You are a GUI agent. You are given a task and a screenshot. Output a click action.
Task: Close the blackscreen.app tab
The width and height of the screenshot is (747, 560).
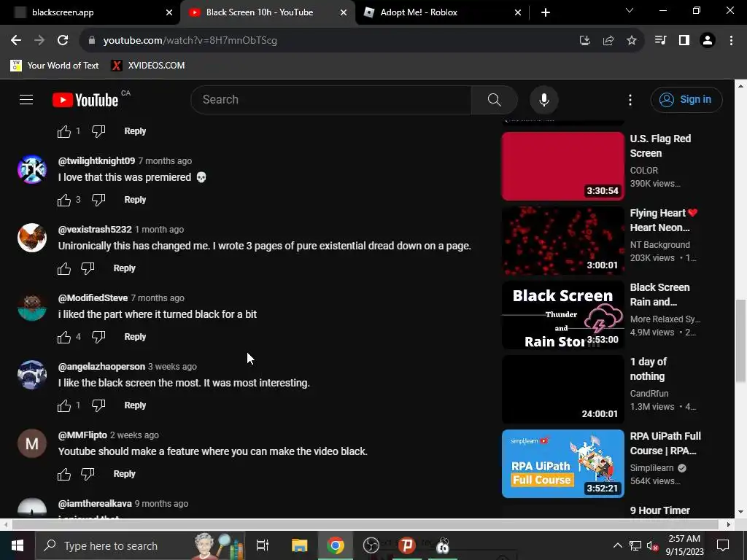coord(169,12)
